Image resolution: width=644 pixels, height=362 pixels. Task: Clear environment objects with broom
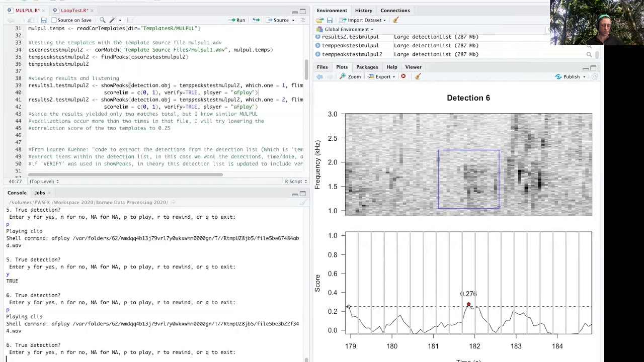point(395,20)
